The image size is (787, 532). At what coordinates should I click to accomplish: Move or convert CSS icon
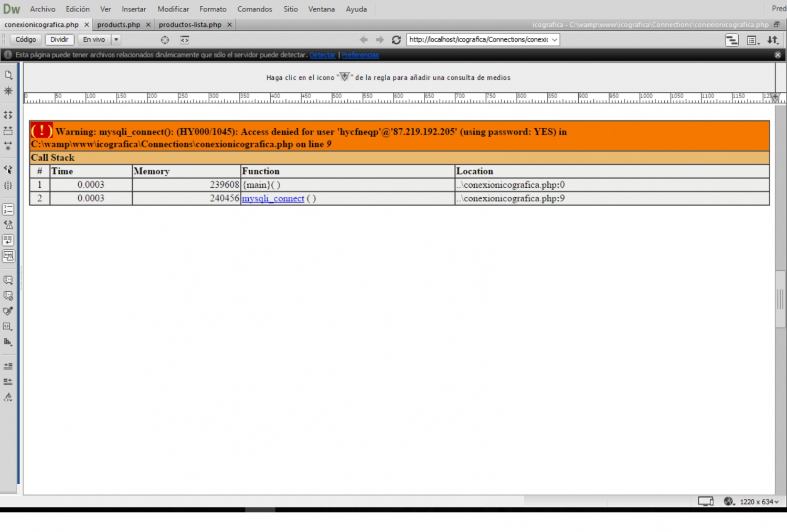coord(8,342)
